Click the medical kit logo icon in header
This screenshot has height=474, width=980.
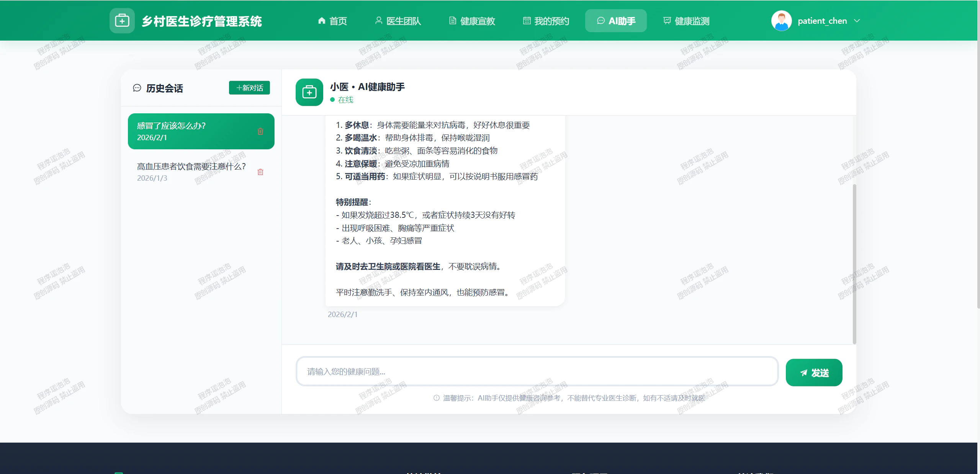click(122, 21)
